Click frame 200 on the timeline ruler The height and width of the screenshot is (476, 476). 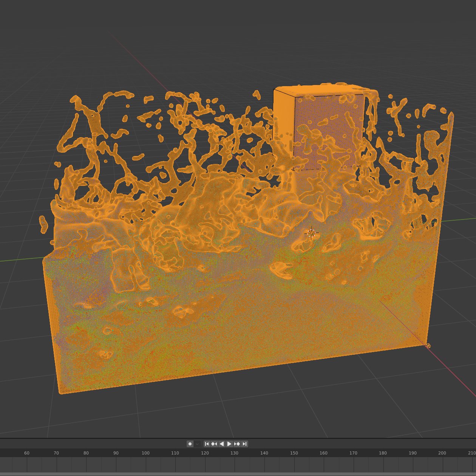[442, 453]
